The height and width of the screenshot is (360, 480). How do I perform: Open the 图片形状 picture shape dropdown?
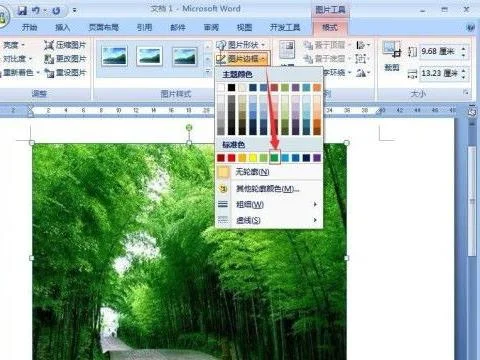(x=241, y=45)
